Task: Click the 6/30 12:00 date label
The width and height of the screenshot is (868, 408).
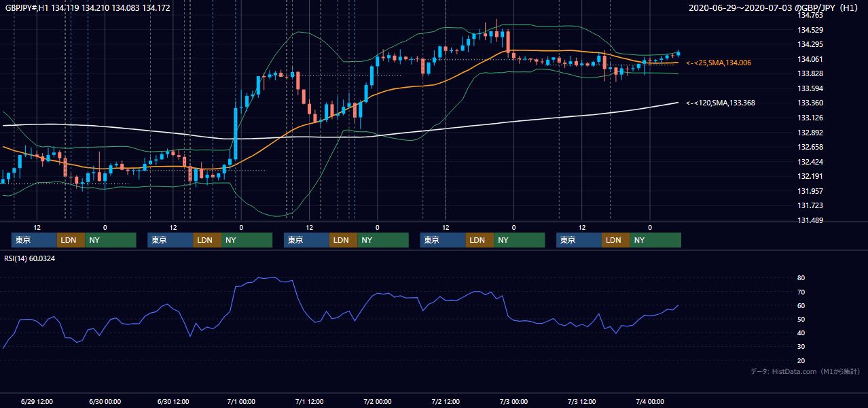Action: click(x=173, y=401)
